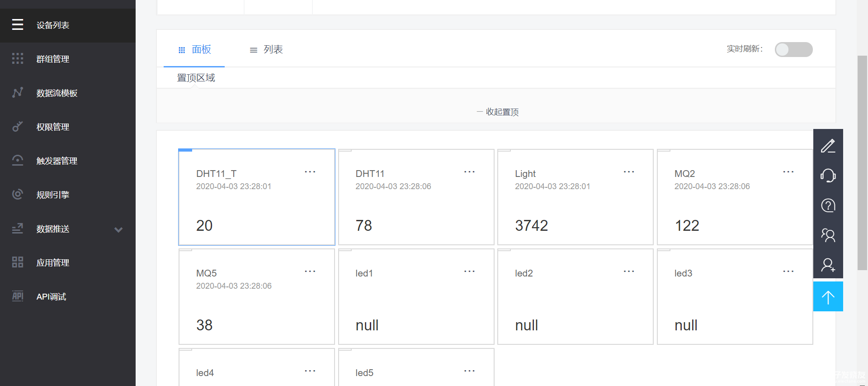Click the 应用管理 squares icon
The width and height of the screenshot is (868, 386).
[18, 262]
